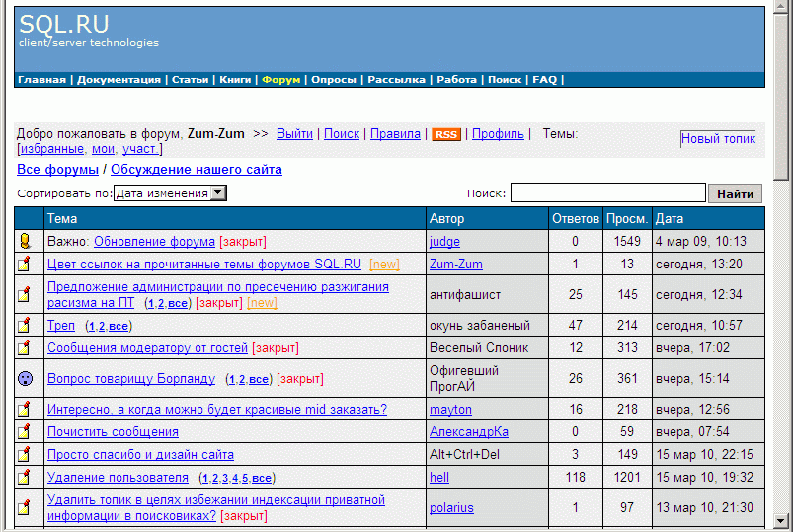Click topic icon beside 'Удаление пользователя'
Screen dimensions: 793x532
tap(25, 477)
